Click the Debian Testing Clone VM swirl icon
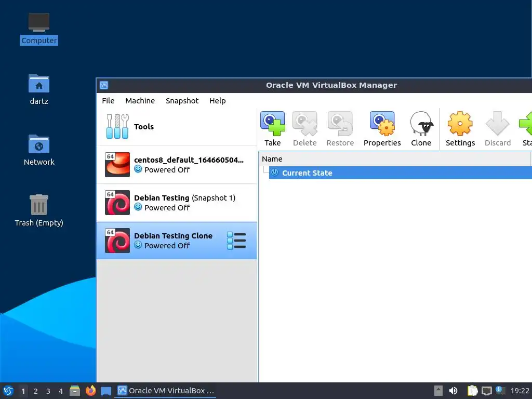 (117, 241)
